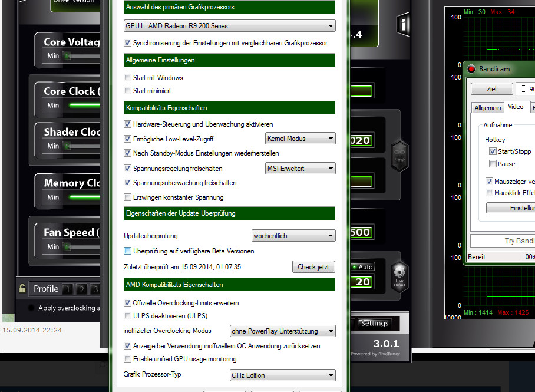Screen dimensions: 535x392
Task: Click the info "i" icon in Afterburner
Action: (x=403, y=24)
